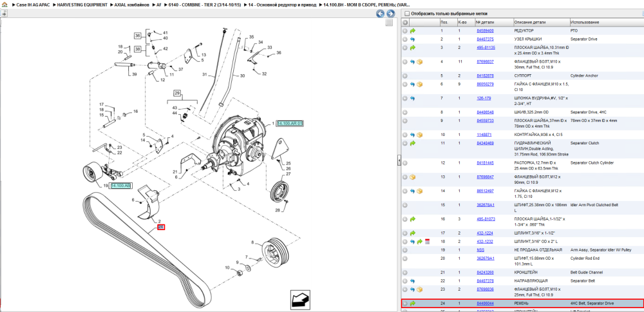The height and width of the screenshot is (312, 644).
Task: Check 'Отобразить только выбранные метки'
Action: [406, 14]
